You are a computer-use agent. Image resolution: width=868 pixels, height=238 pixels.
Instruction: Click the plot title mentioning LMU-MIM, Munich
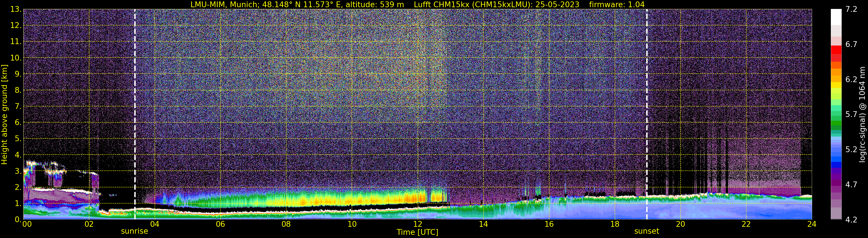417,4
